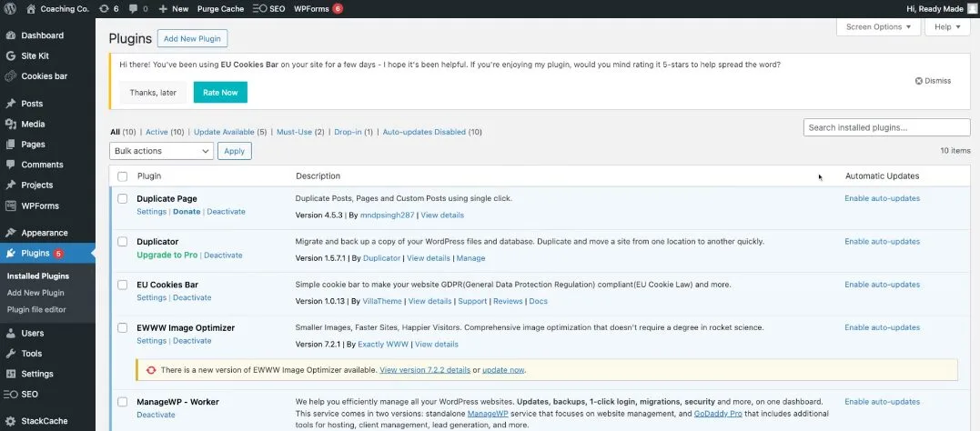This screenshot has width=980, height=431.
Task: Open Duplicator Manage link
Action: (470, 258)
